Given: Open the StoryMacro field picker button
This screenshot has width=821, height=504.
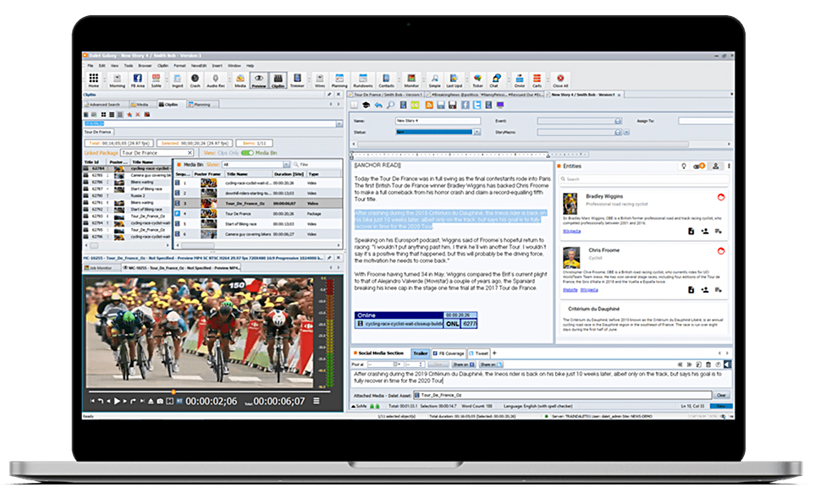Looking at the screenshot, I should (618, 133).
